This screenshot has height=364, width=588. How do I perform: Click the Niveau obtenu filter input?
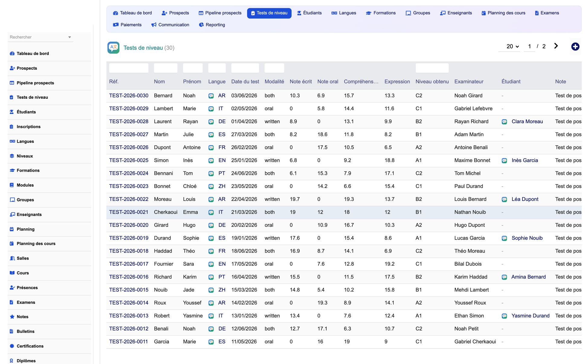coord(432,68)
